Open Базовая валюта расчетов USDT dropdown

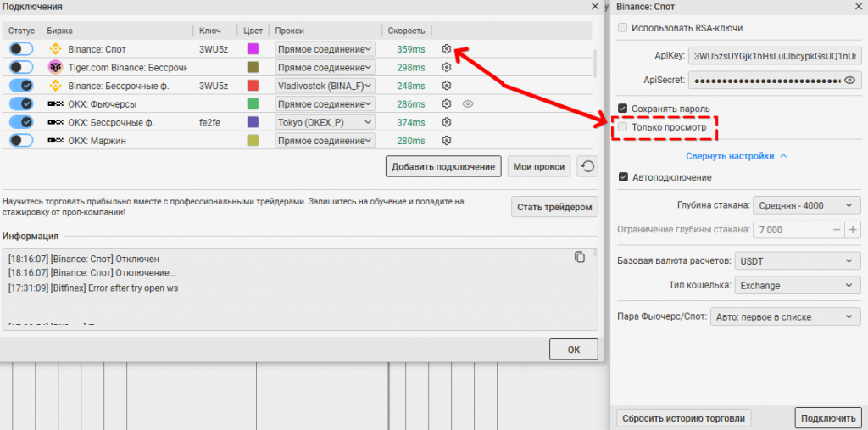pos(797,260)
